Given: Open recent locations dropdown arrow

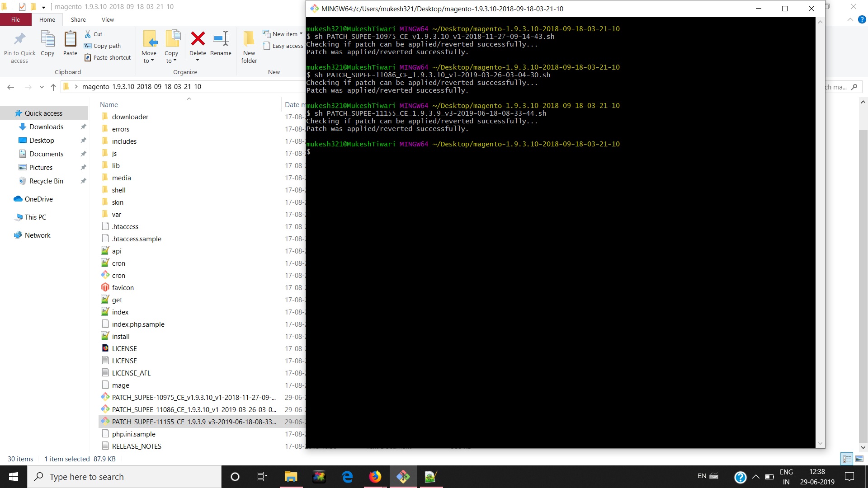Looking at the screenshot, I should coord(42,87).
